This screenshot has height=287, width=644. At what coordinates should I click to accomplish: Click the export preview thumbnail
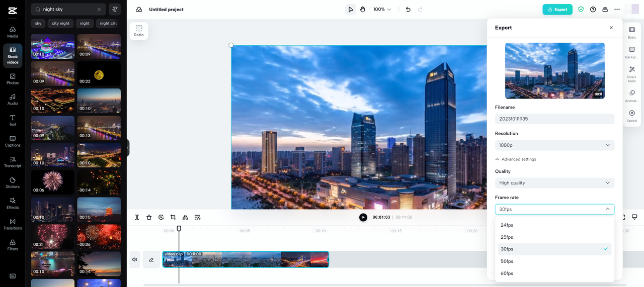point(555,70)
